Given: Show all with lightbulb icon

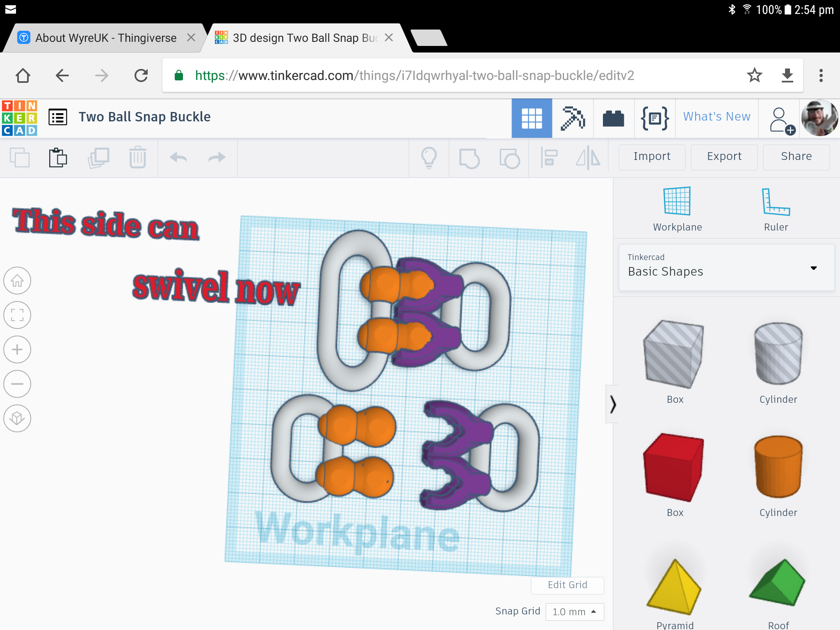Looking at the screenshot, I should tap(429, 158).
